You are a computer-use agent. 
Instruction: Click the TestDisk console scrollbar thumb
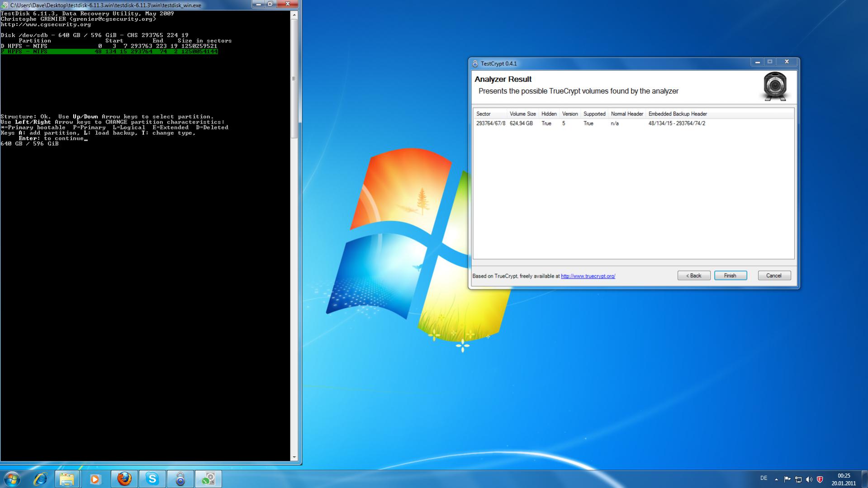[x=294, y=78]
